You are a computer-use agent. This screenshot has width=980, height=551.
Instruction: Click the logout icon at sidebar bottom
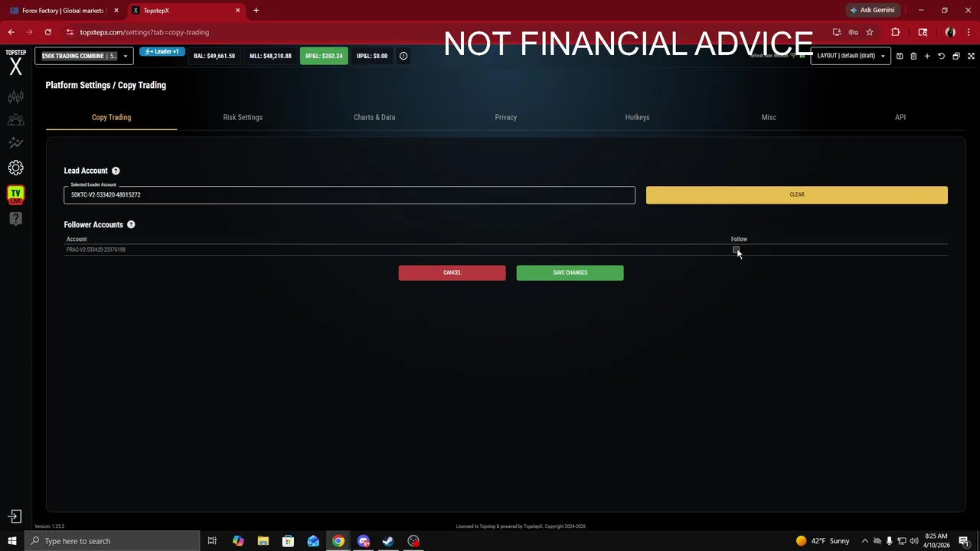tap(15, 517)
